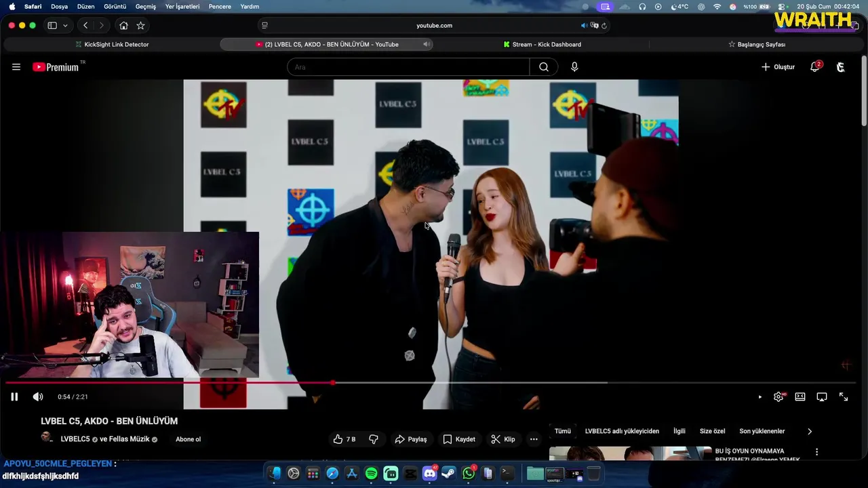This screenshot has width=868, height=488.
Task: Save the video with Kaydet button
Action: pos(459,439)
